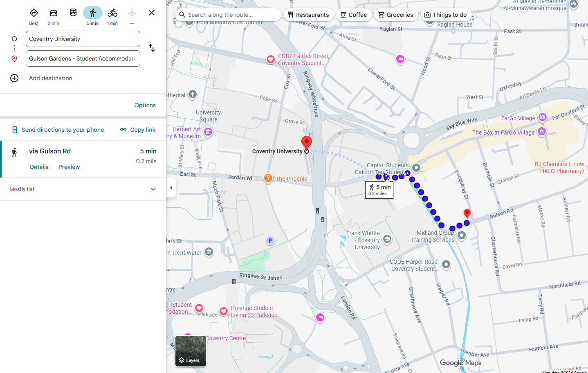Close the directions panel
Viewport: 588px width, 373px height.
[152, 13]
